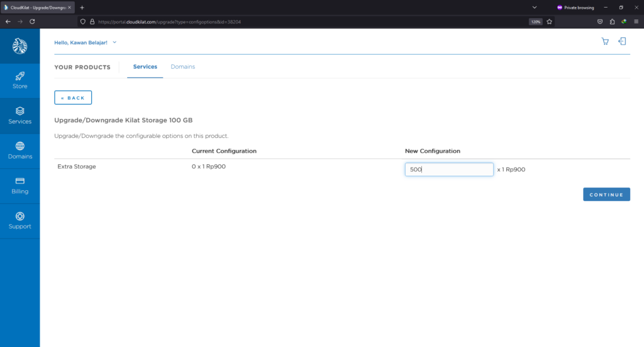Bookmark this page with the star icon
The image size is (644, 347).
549,21
